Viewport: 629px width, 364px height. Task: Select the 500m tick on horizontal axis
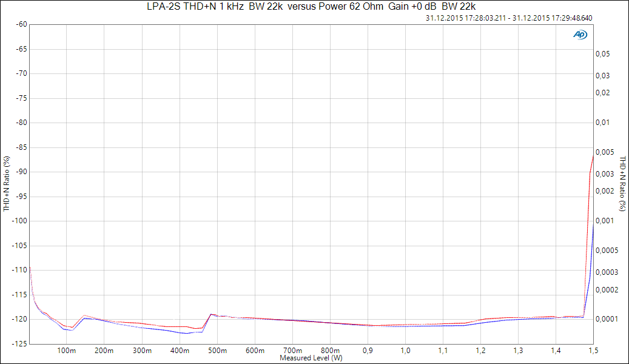click(217, 351)
